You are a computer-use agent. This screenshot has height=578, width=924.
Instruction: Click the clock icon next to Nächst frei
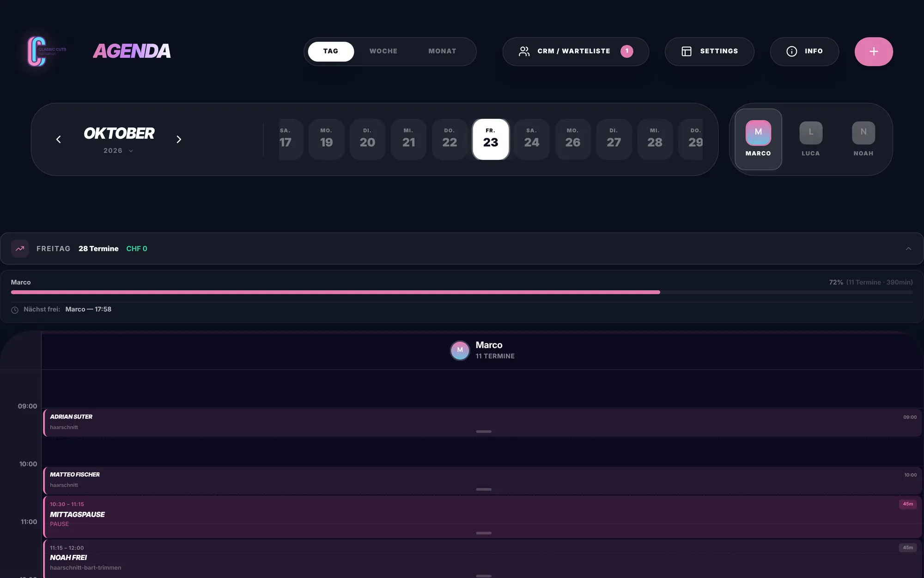(15, 310)
